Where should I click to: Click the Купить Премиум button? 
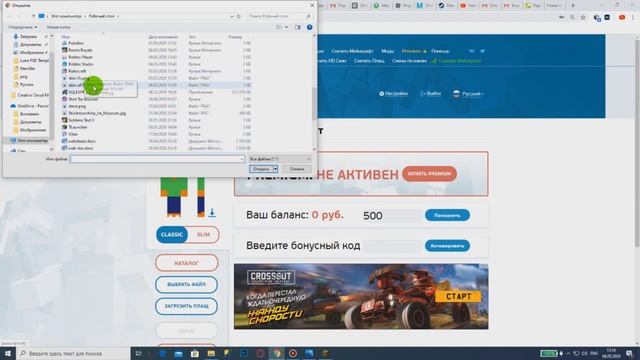coord(429,174)
